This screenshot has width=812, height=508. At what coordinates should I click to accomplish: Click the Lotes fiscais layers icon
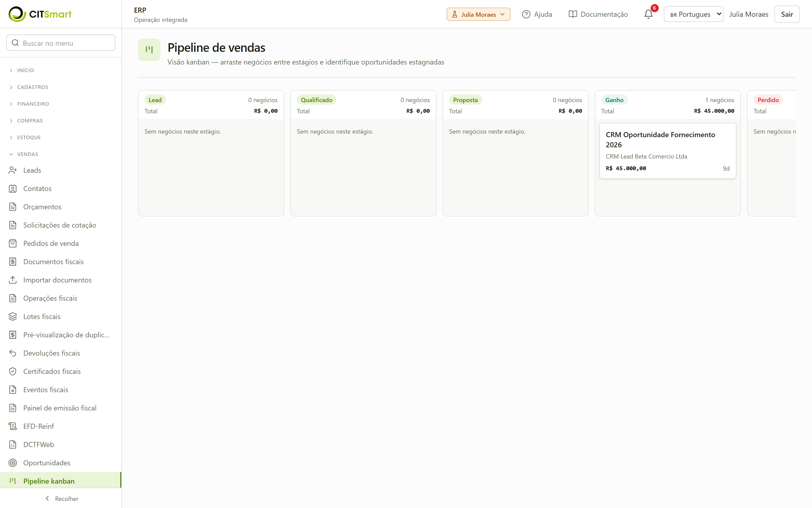[x=13, y=316]
